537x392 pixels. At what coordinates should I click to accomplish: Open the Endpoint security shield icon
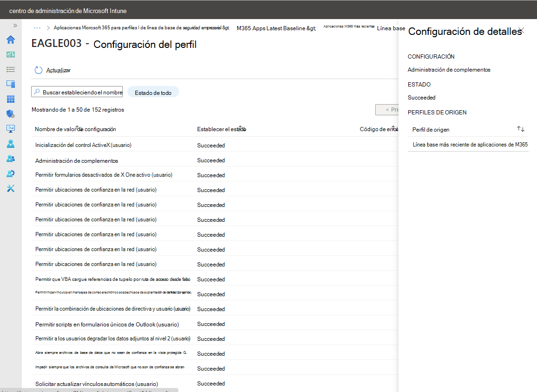coord(11,114)
